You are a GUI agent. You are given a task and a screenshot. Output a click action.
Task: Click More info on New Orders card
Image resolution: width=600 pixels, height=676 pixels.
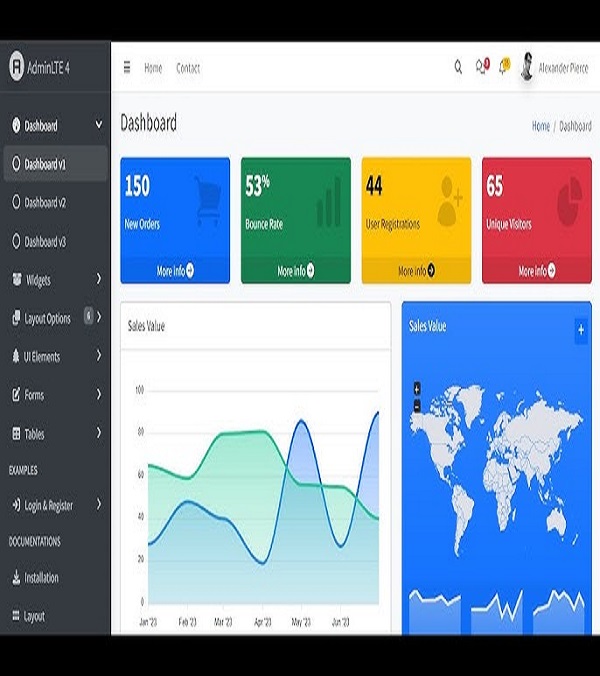(x=175, y=271)
